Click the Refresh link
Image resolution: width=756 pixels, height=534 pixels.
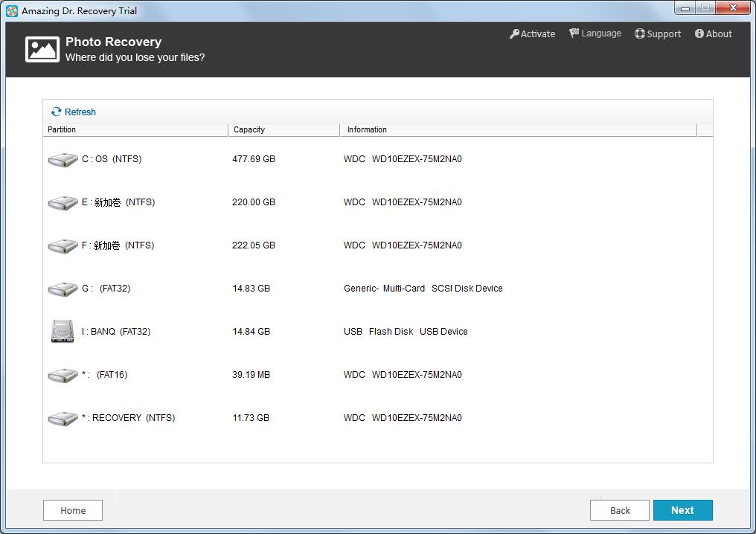pyautogui.click(x=73, y=112)
